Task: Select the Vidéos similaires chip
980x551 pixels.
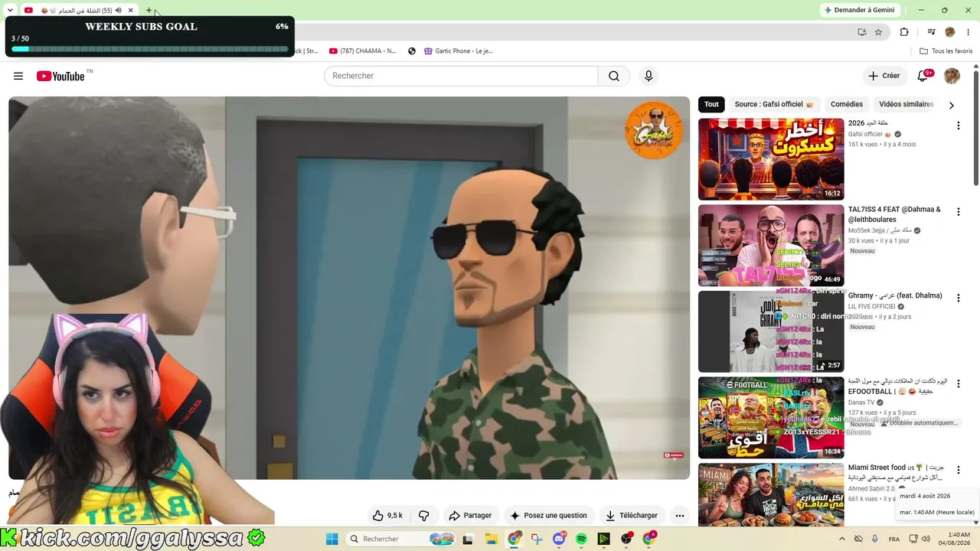Action: 906,104
